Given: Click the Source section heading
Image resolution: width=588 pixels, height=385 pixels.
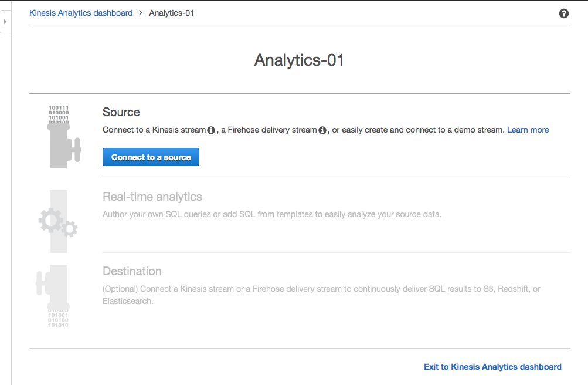Looking at the screenshot, I should click(x=121, y=112).
